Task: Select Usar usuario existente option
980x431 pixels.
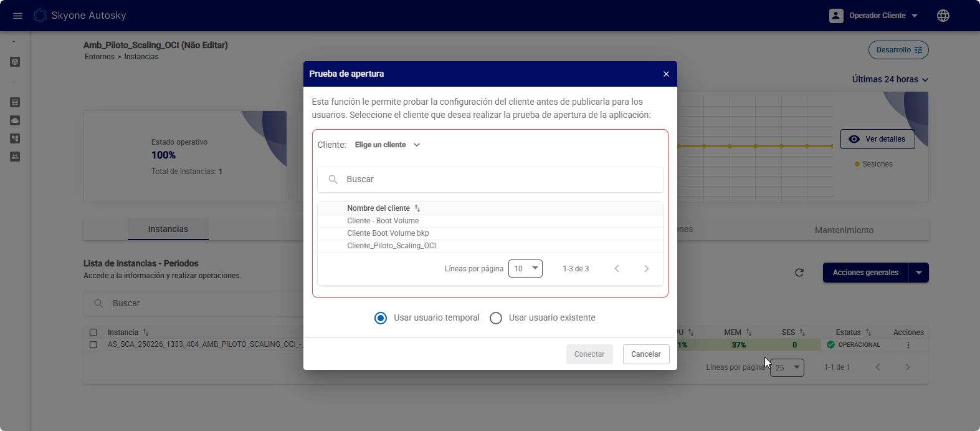Action: [x=496, y=318]
